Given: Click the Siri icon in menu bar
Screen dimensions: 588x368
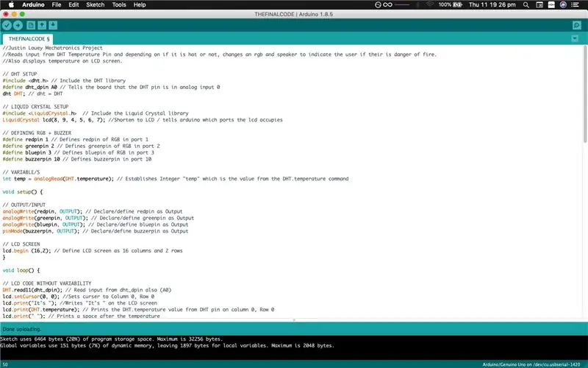Looking at the screenshot, I should coord(563,5).
